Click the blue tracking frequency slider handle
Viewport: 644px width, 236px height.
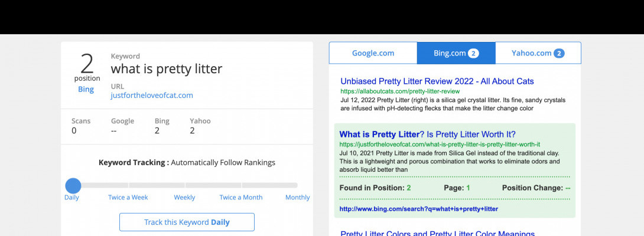pyautogui.click(x=73, y=185)
